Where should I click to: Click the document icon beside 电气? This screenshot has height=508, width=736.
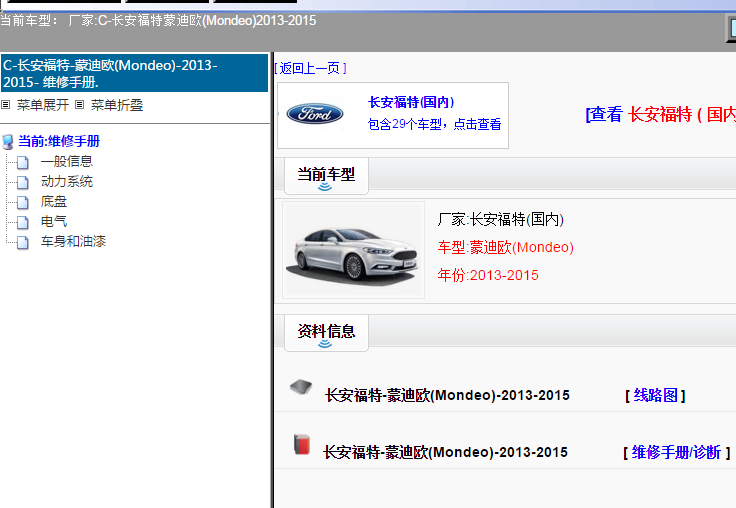tap(23, 222)
